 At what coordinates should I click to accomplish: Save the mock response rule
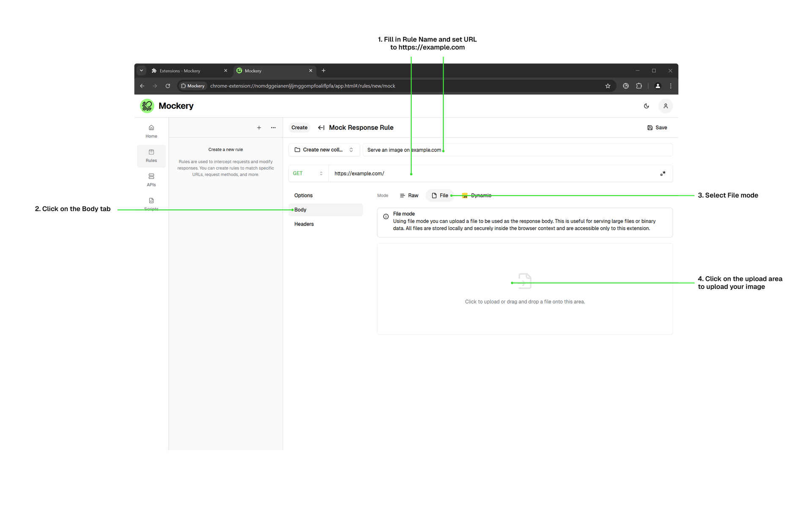click(x=657, y=128)
